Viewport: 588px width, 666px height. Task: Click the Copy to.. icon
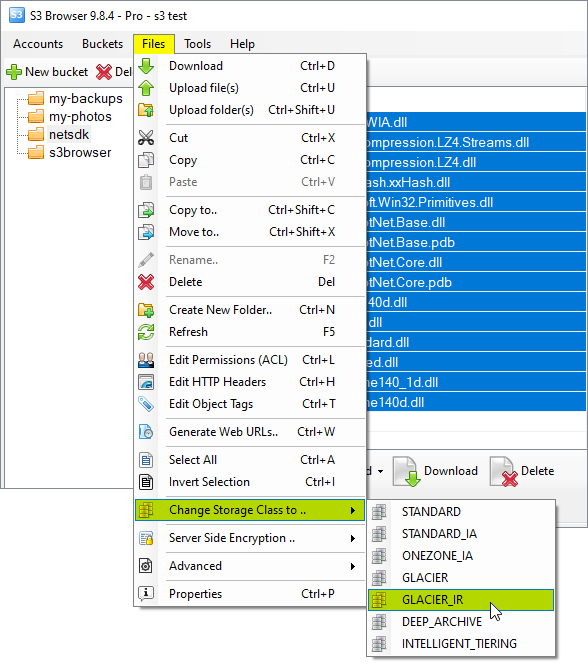coord(146,210)
